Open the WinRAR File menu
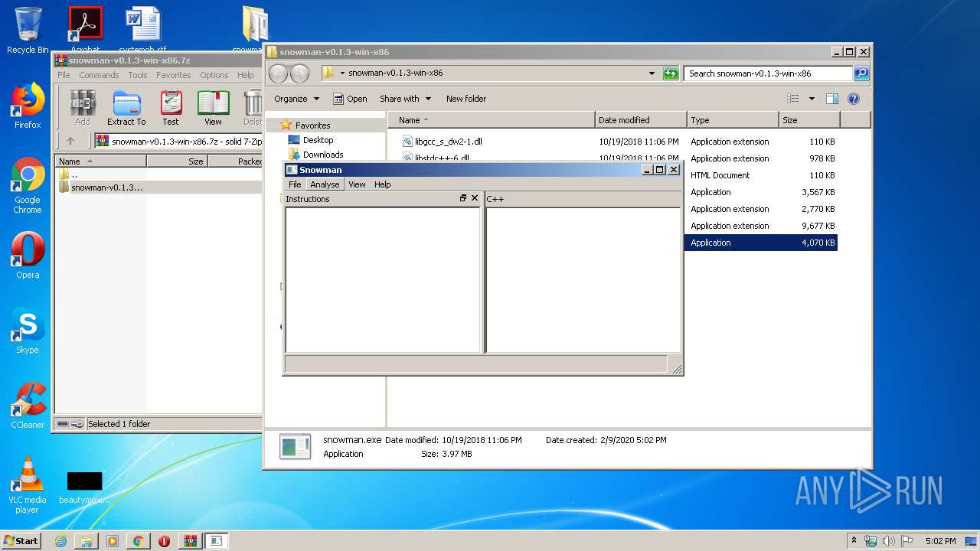980x551 pixels. coord(64,75)
